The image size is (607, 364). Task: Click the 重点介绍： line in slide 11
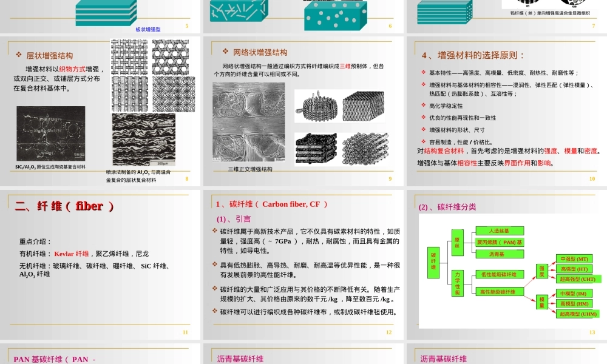35,241
